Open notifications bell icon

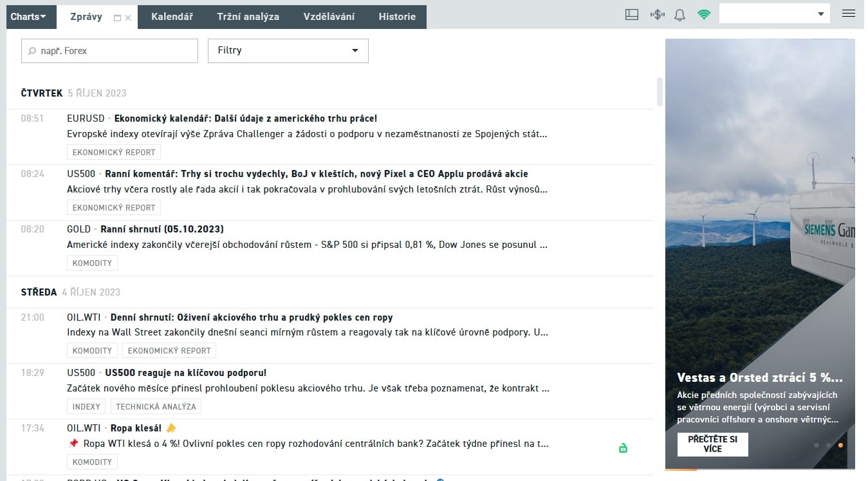[679, 15]
